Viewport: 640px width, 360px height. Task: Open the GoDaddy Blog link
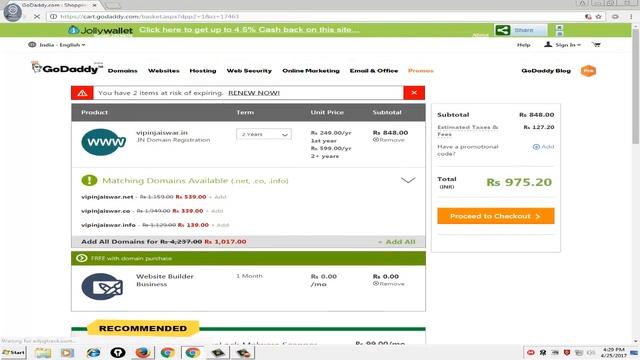click(x=546, y=71)
